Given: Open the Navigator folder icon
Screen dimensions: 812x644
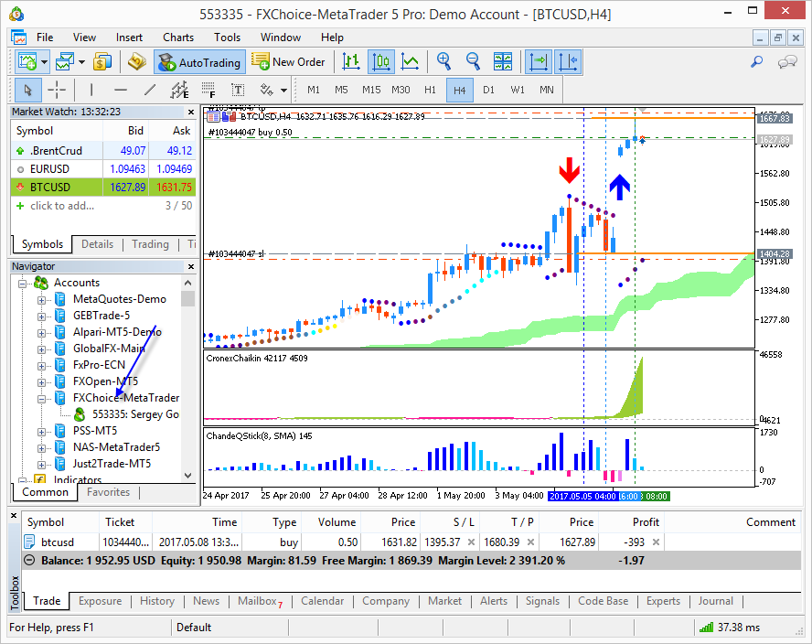Looking at the screenshot, I should pos(137,62).
